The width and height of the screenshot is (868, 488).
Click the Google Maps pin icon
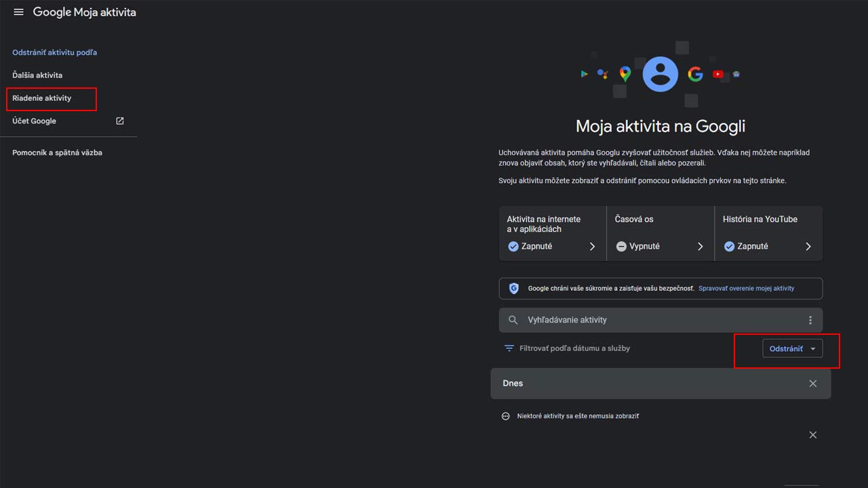(625, 74)
